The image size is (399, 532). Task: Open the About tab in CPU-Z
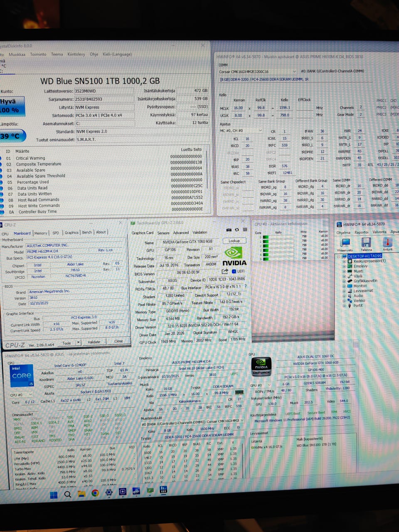101,232
